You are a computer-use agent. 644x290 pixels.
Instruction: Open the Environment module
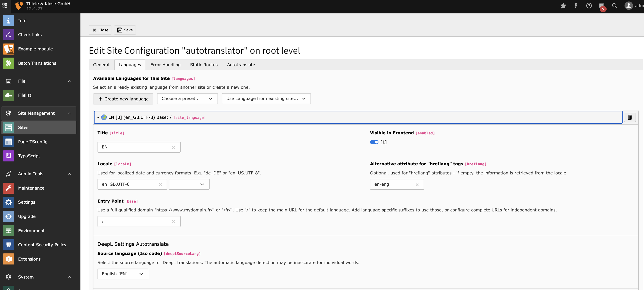tap(39, 230)
